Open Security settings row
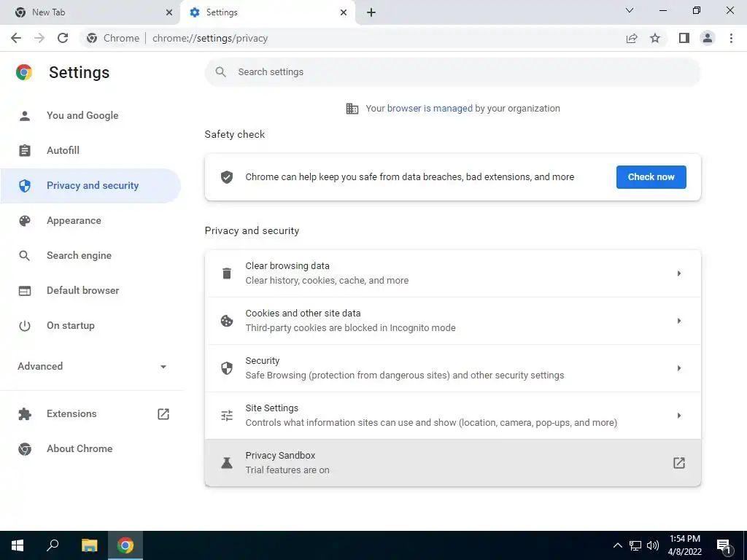The height and width of the screenshot is (560, 747). tap(452, 368)
